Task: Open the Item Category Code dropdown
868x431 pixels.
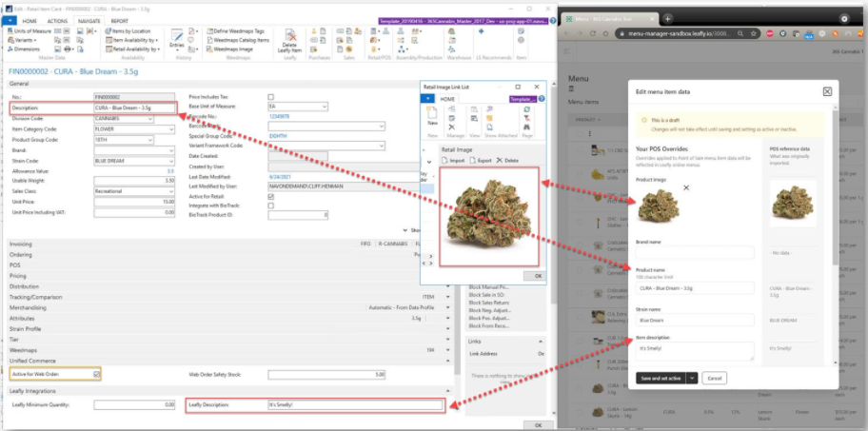Action: point(171,128)
